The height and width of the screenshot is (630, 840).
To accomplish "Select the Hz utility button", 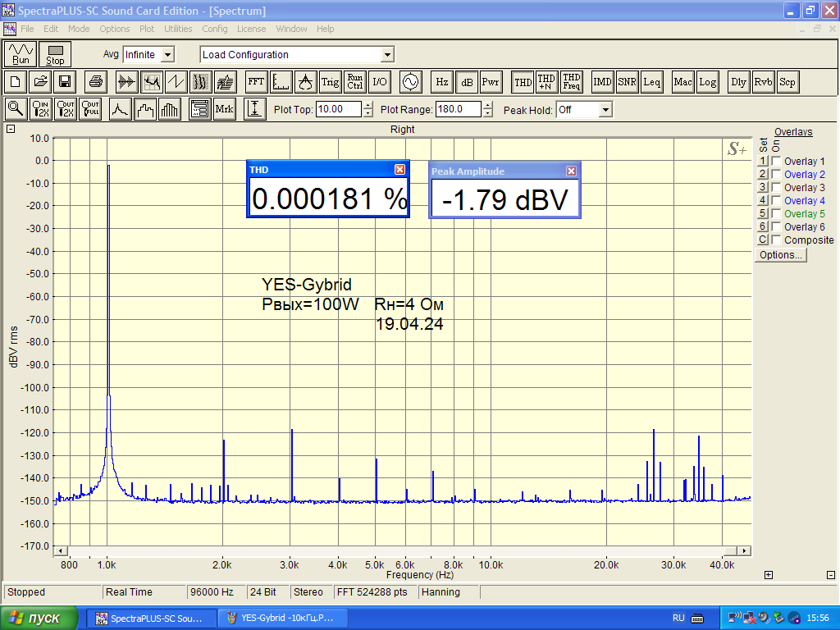I will click(x=441, y=82).
